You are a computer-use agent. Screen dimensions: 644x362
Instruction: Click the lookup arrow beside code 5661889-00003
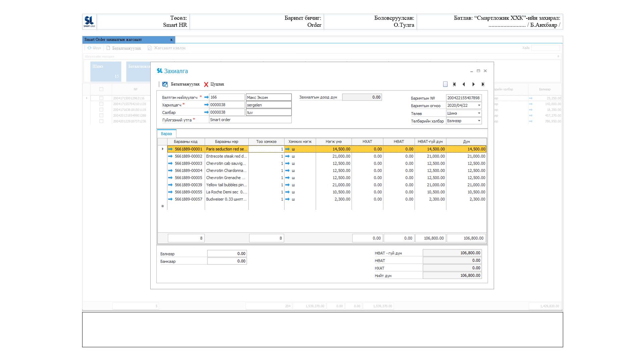click(x=170, y=164)
